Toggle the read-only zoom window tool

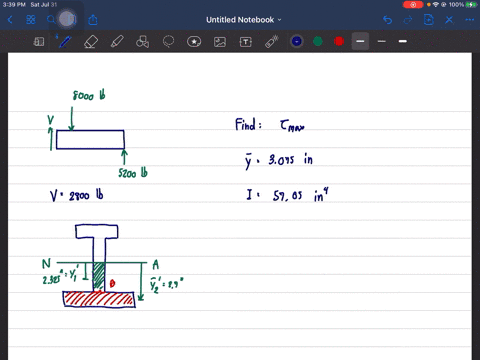click(x=39, y=42)
